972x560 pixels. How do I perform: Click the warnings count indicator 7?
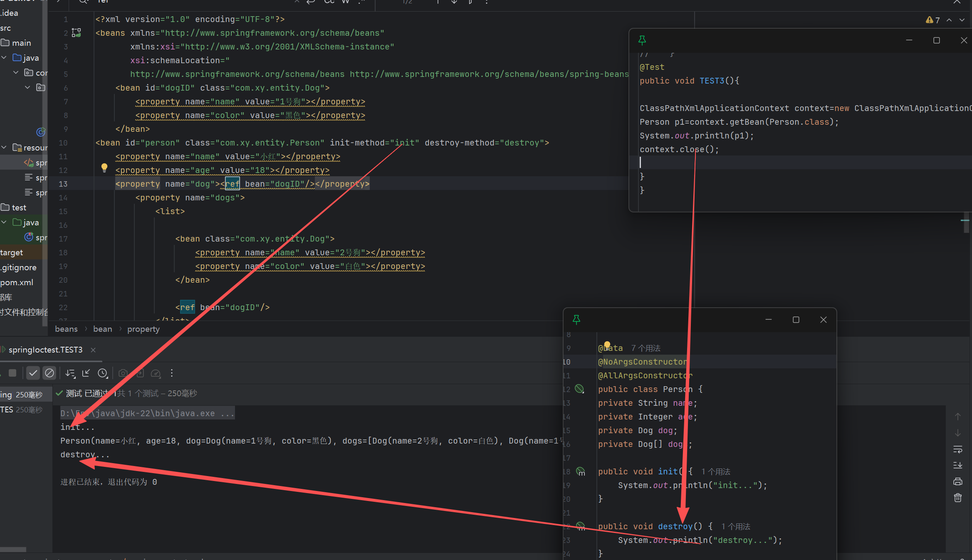(x=933, y=20)
